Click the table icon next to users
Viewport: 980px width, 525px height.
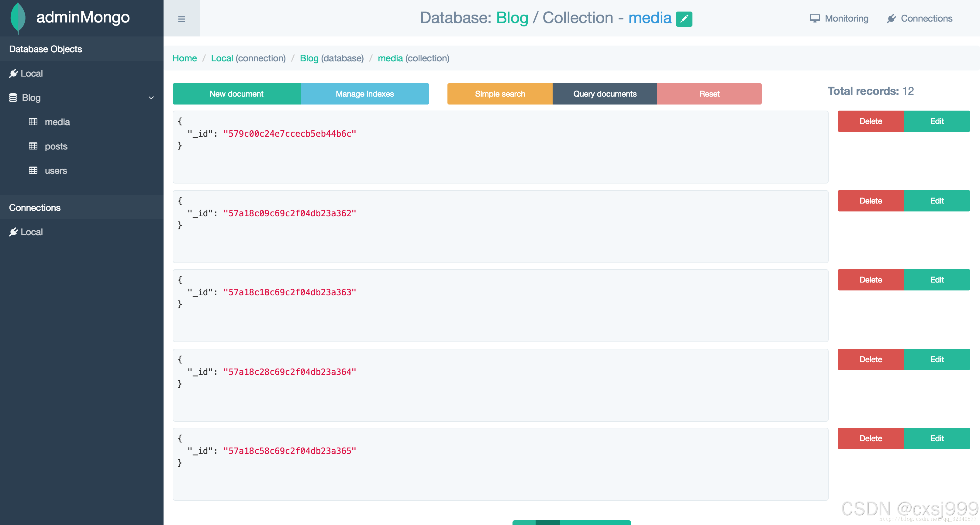click(33, 170)
